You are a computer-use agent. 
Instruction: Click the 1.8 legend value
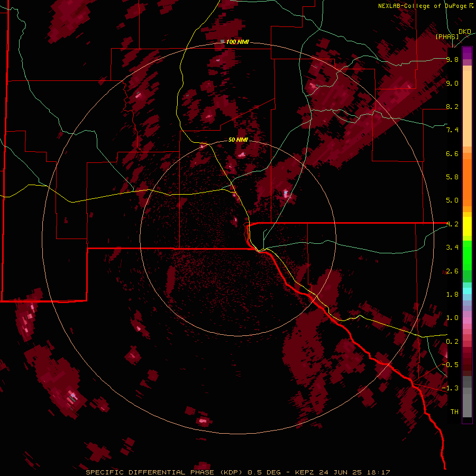pos(452,295)
